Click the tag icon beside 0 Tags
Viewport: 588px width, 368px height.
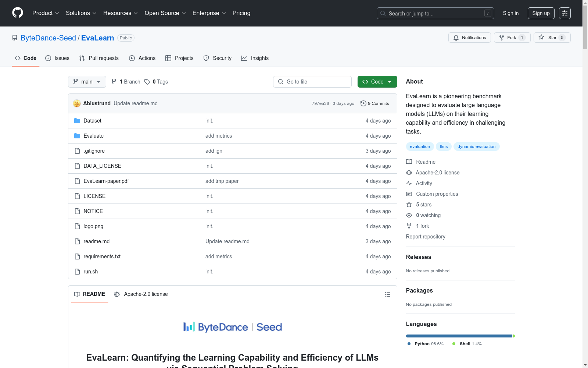click(x=147, y=82)
